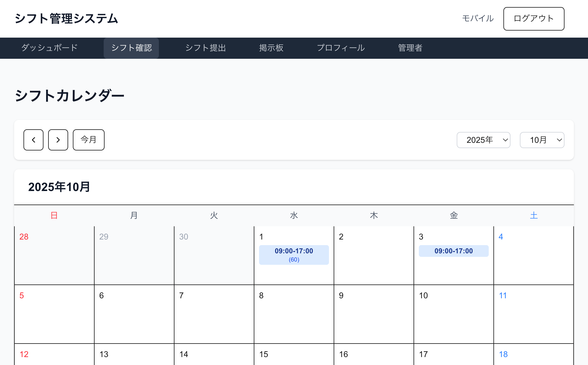Go to the ダッシュボード tab

coord(49,48)
